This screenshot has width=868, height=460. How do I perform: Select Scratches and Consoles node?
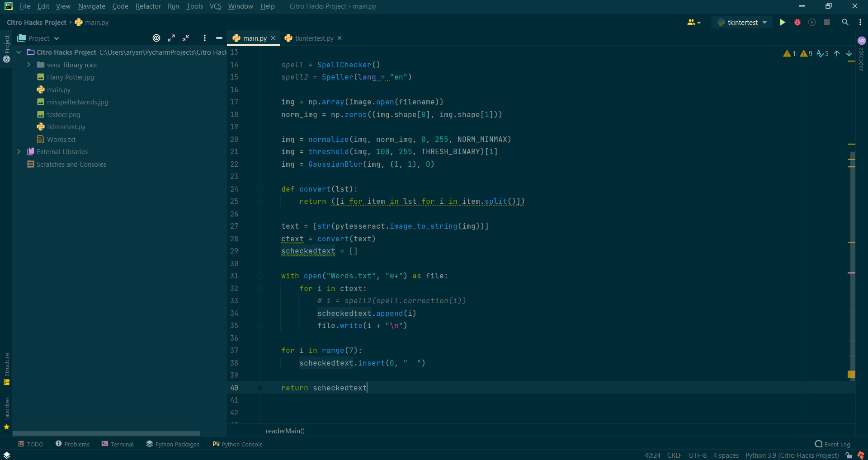(x=67, y=164)
